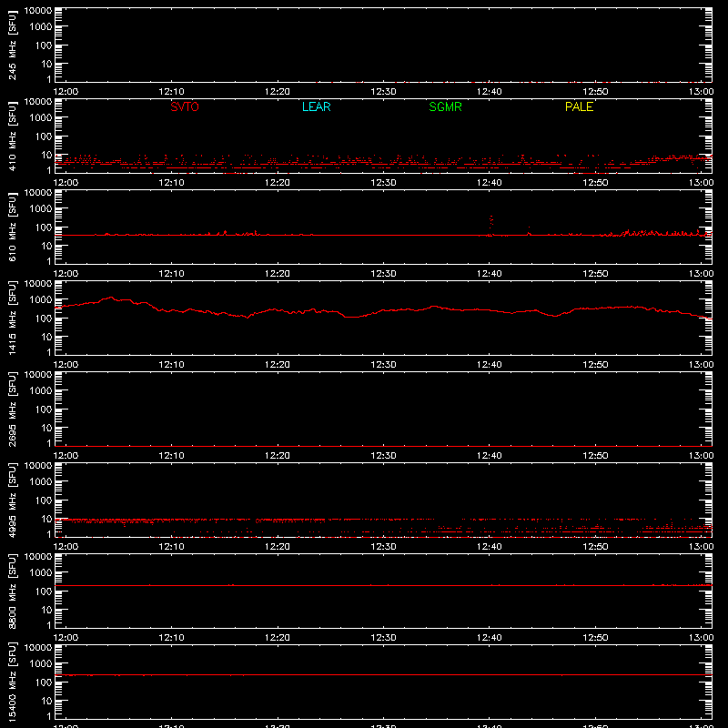Select the 8800 MHz [SFU] axis title

(x=12, y=591)
